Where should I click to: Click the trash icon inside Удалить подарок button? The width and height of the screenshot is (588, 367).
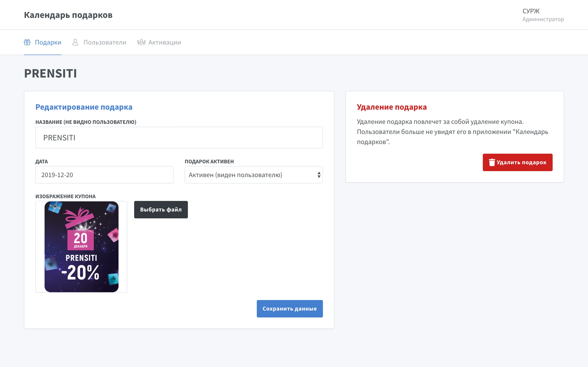(x=492, y=162)
